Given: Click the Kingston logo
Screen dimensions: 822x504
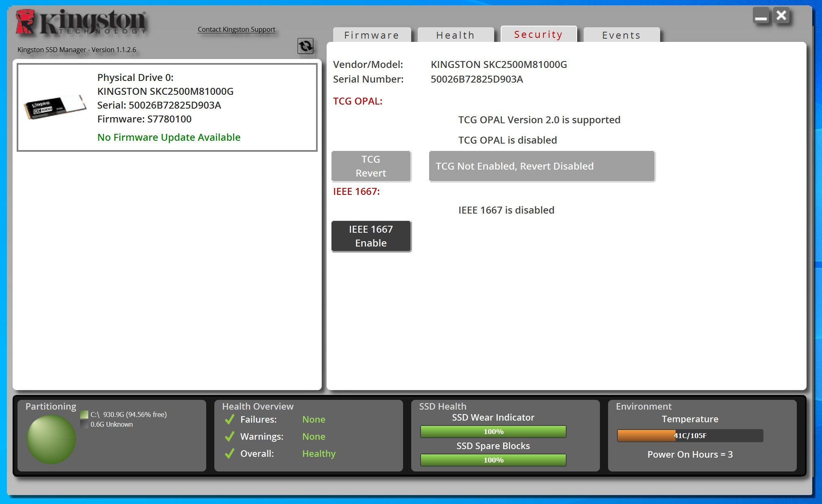Looking at the screenshot, I should (x=81, y=22).
